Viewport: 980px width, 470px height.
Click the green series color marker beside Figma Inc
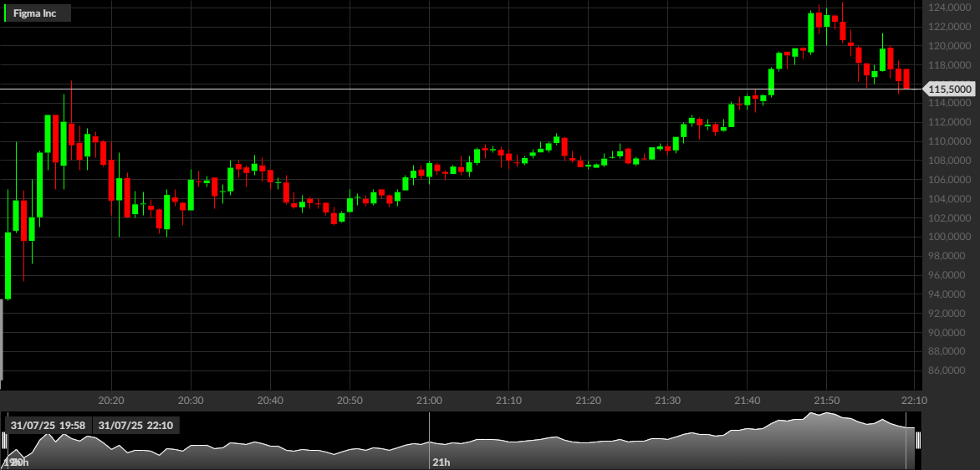point(6,13)
